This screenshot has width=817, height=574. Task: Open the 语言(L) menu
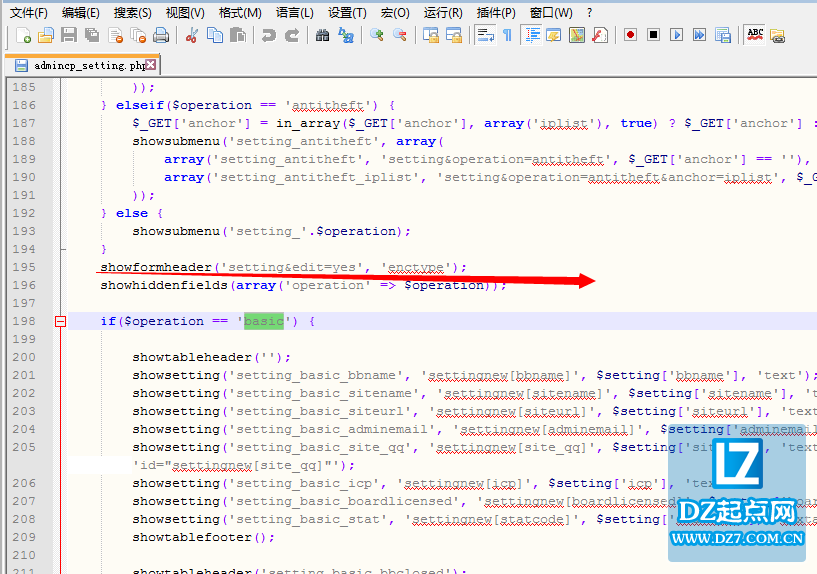coord(294,13)
